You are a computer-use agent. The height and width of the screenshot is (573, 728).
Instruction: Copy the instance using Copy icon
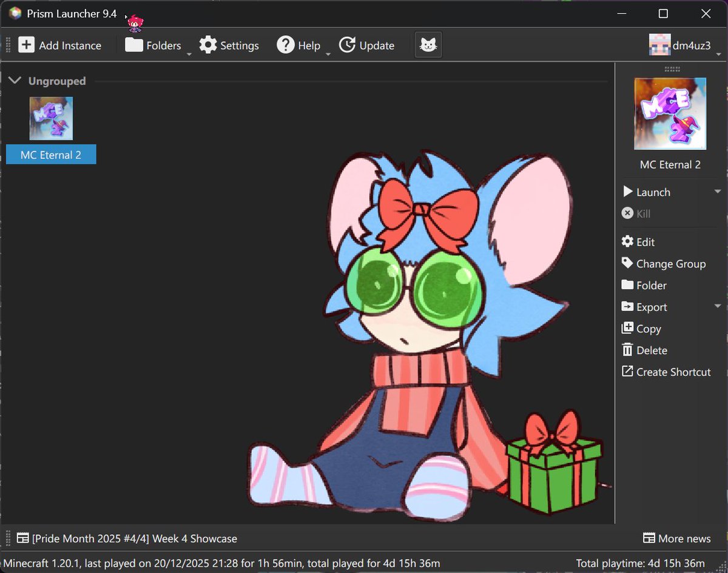point(627,328)
